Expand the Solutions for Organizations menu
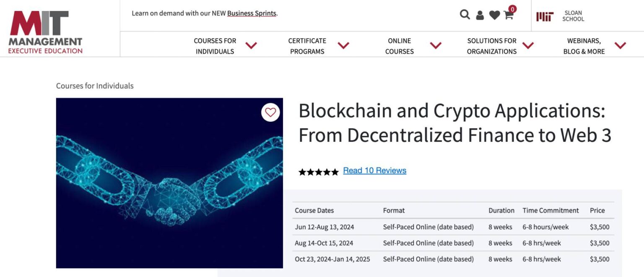 point(491,46)
